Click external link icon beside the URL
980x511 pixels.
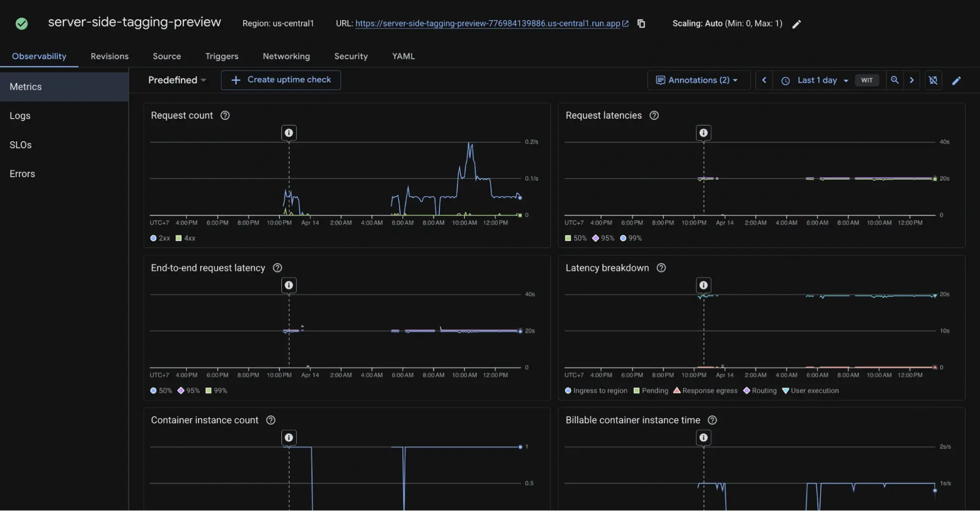click(626, 24)
